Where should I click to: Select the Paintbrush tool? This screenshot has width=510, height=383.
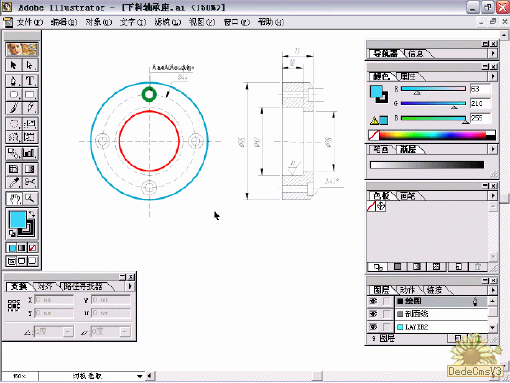click(x=14, y=108)
